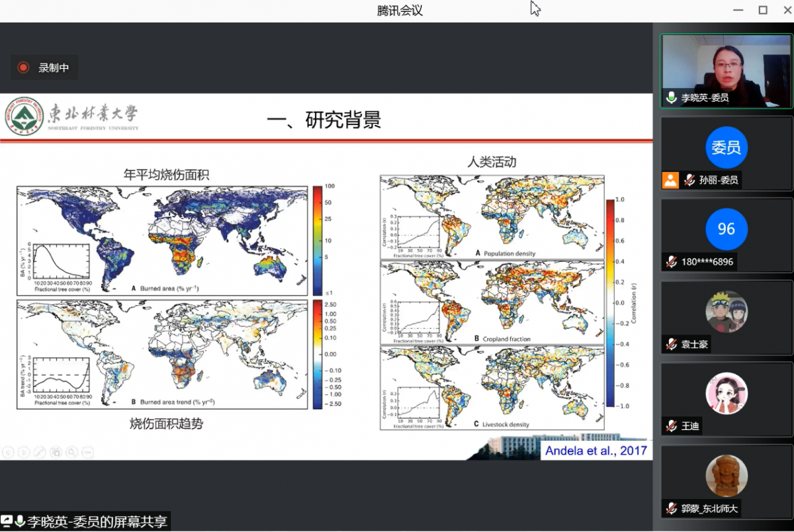This screenshot has width=794, height=532.
Task: Select the slideshow pen tool icon
Action: click(x=40, y=453)
